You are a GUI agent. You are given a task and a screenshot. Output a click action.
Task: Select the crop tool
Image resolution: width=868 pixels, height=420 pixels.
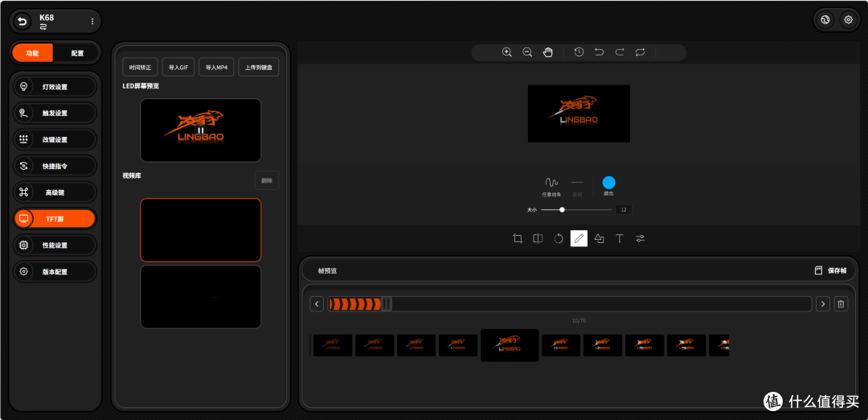[518, 238]
